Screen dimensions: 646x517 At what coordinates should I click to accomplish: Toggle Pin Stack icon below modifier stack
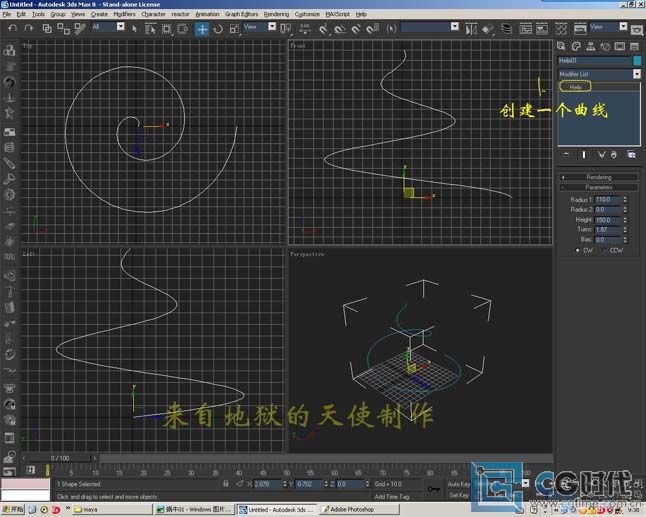[567, 154]
